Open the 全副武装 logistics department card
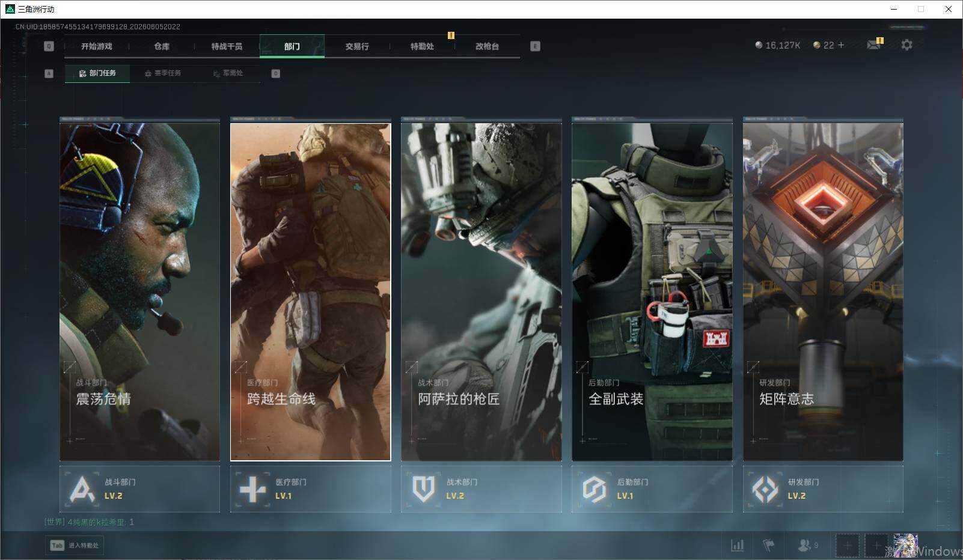This screenshot has width=963, height=560. (652, 291)
